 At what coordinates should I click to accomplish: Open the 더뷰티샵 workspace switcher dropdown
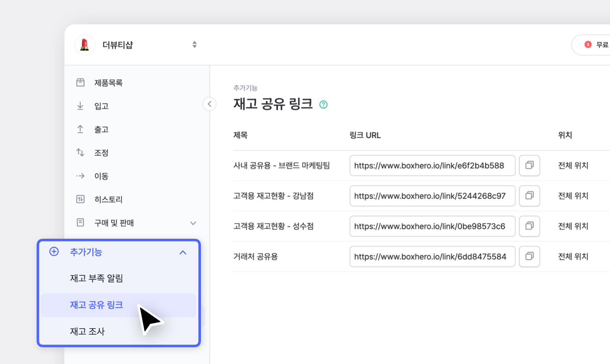194,45
